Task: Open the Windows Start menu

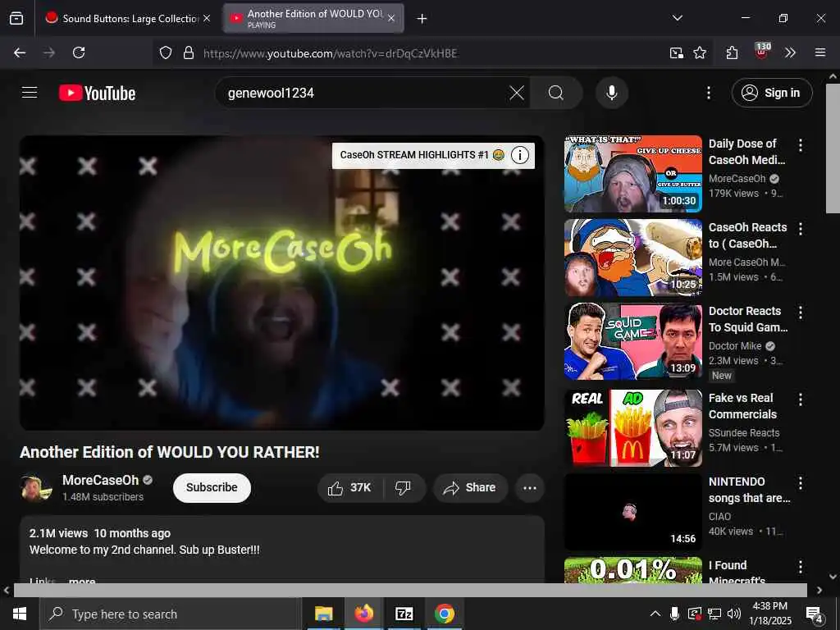Action: click(x=20, y=614)
